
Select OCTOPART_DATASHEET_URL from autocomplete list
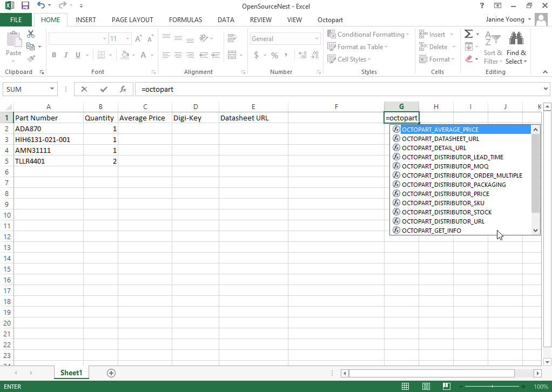440,139
